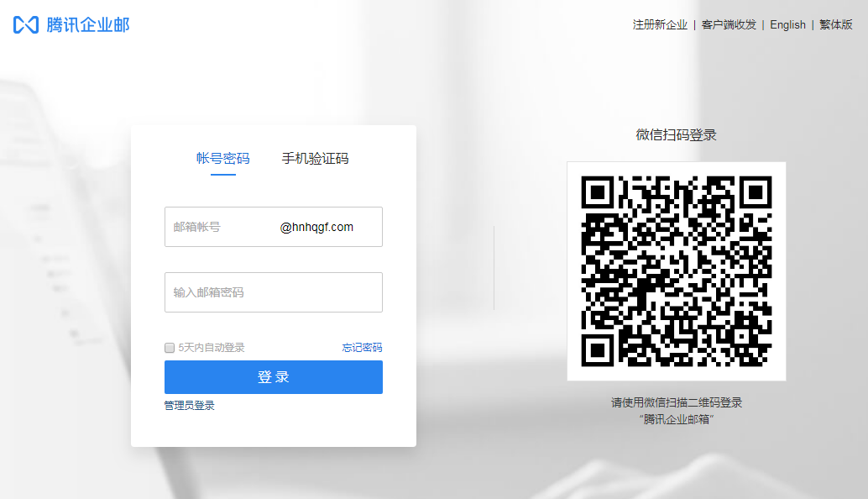Click the 客户端收发 client link
Screen dimensions: 868x499
(x=727, y=24)
